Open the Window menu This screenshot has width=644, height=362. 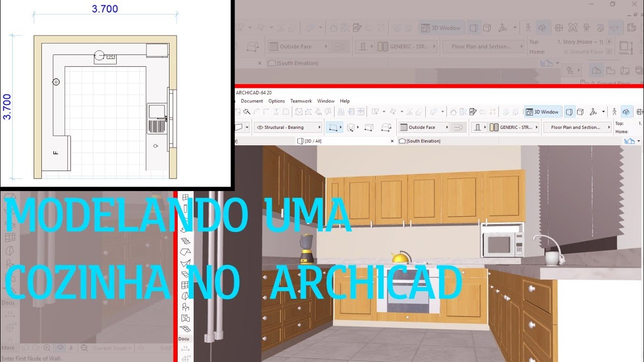[x=326, y=101]
